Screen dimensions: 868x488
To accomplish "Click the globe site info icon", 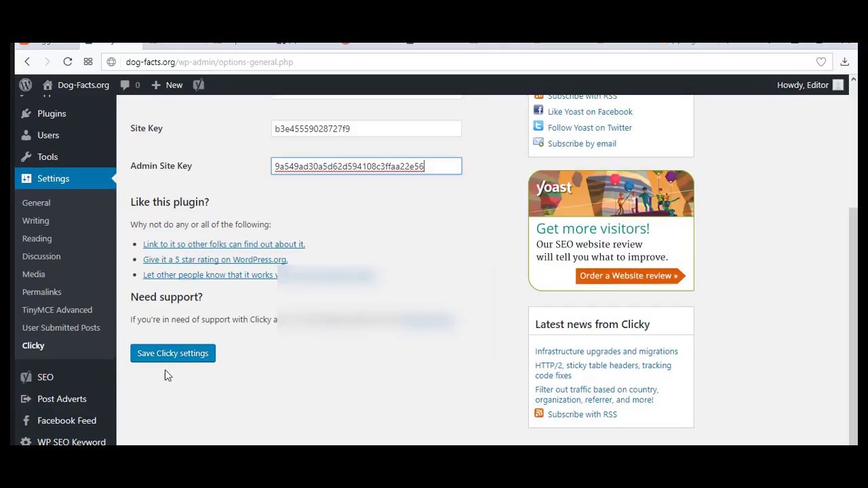I will (111, 62).
